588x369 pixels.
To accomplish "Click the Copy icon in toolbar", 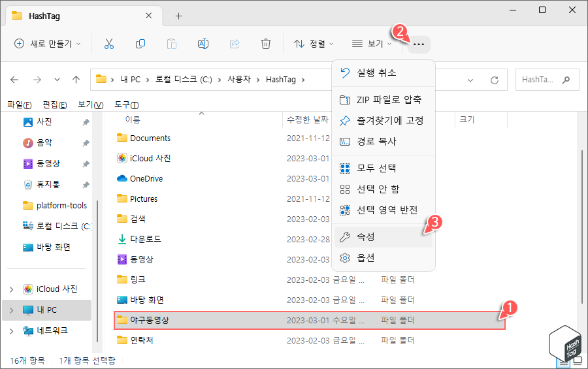I will [x=140, y=44].
